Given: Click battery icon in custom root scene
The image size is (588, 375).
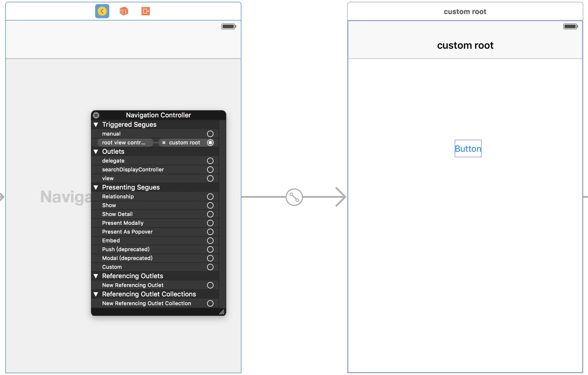Looking at the screenshot, I should click(x=571, y=26).
